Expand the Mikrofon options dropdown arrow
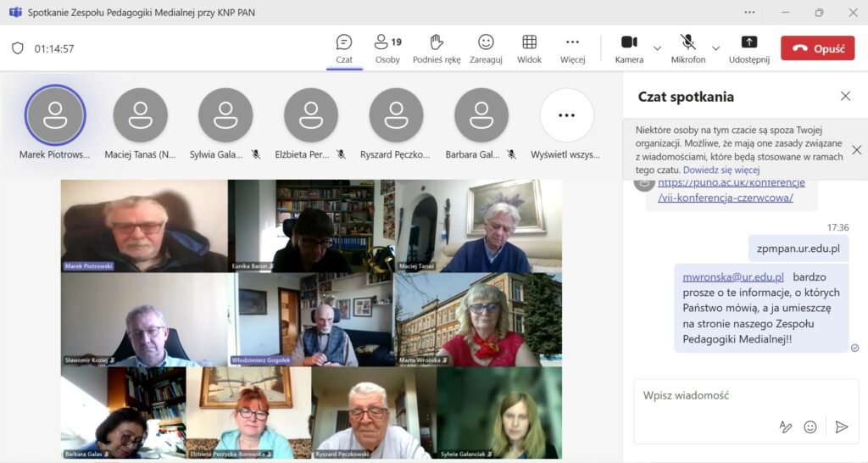The image size is (868, 463). tap(715, 48)
